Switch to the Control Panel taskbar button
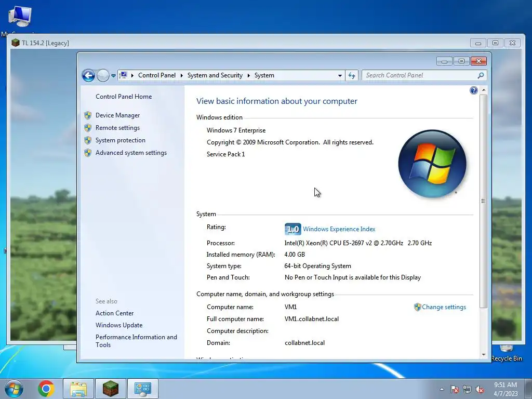The image size is (532, 399). coord(142,389)
